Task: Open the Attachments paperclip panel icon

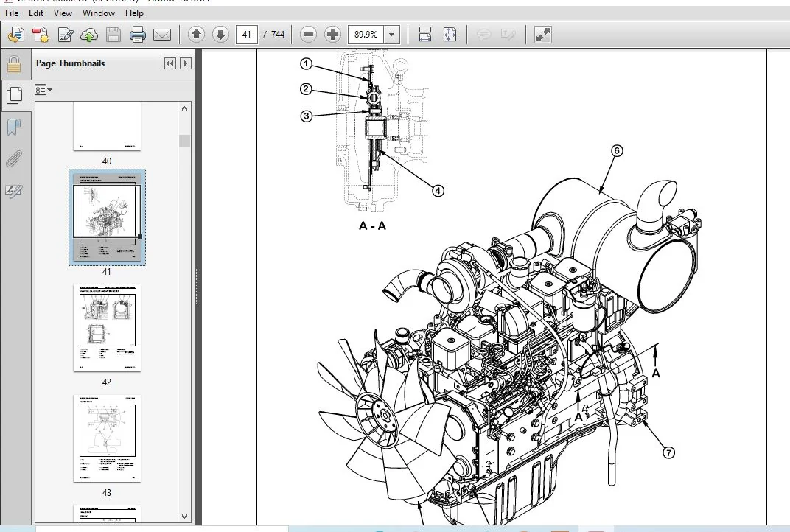Action: (14, 158)
